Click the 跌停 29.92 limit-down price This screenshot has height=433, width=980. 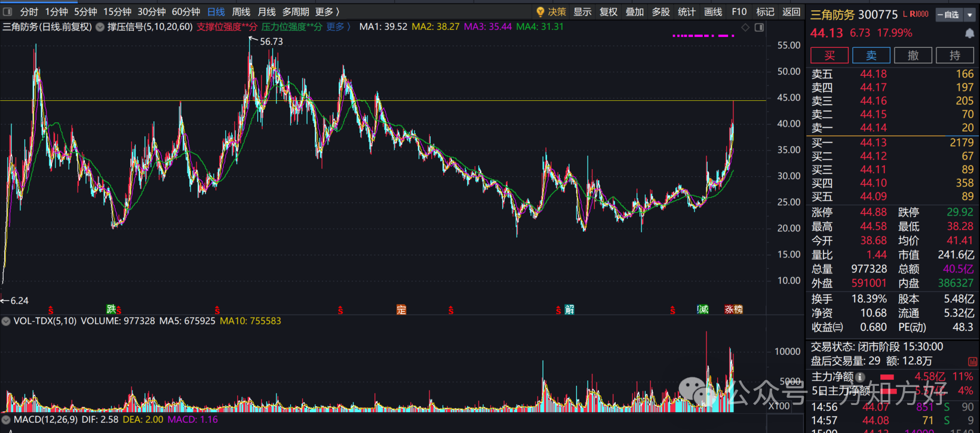(x=960, y=213)
